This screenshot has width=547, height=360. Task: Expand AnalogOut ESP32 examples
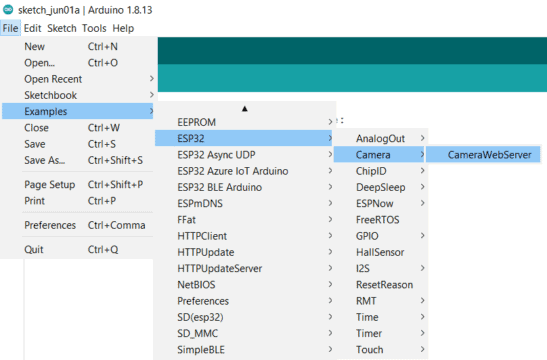coord(380,138)
